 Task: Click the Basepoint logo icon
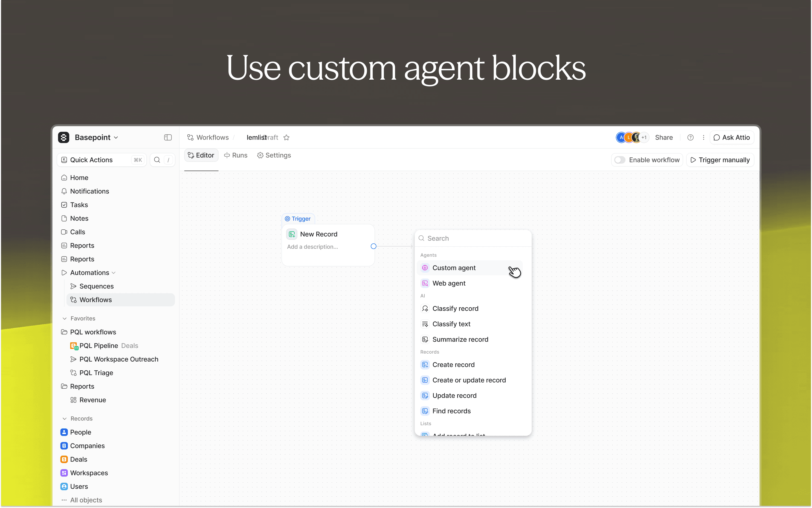63,137
